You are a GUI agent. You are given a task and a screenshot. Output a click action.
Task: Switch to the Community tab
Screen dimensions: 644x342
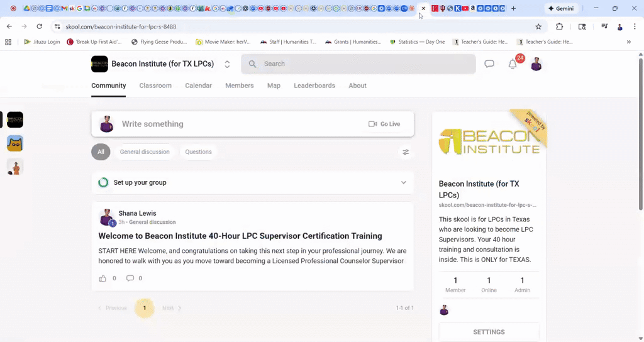tap(108, 85)
